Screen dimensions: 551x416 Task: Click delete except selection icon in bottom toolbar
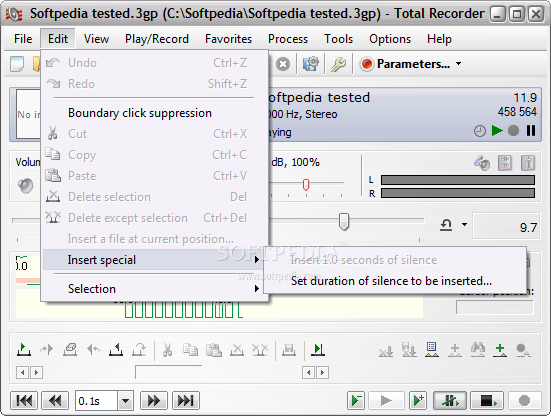click(x=260, y=350)
